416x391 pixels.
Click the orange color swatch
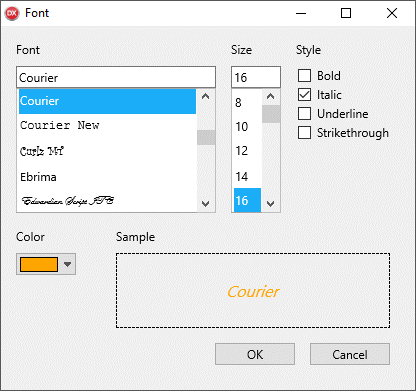click(x=39, y=264)
